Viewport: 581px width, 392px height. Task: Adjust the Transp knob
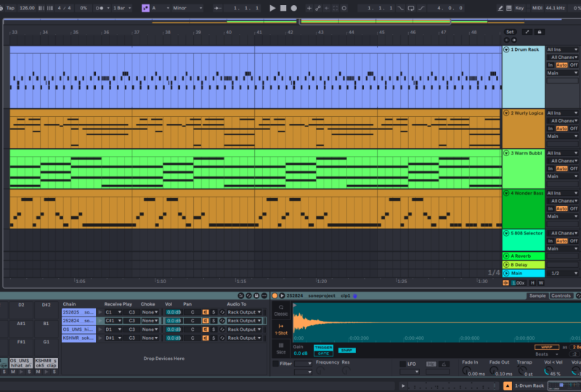point(521,370)
